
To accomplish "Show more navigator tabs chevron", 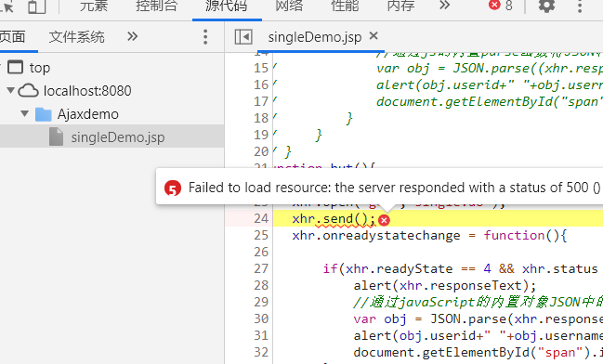I will (x=132, y=36).
